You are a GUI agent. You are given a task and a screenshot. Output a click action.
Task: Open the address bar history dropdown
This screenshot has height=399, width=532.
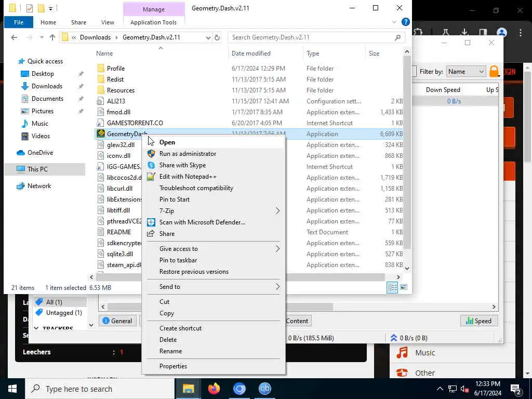click(208, 37)
